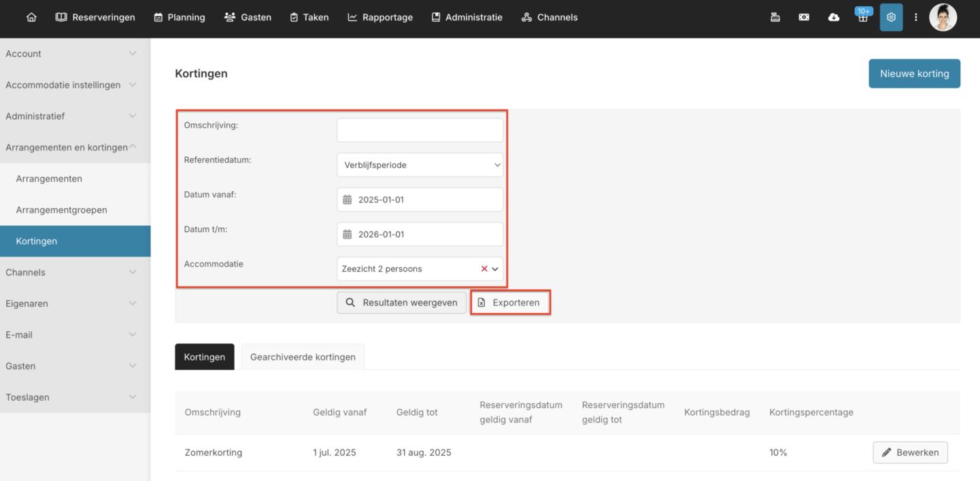Open the Rapportage menu
Viewport: 980px width, 481px height.
(380, 18)
